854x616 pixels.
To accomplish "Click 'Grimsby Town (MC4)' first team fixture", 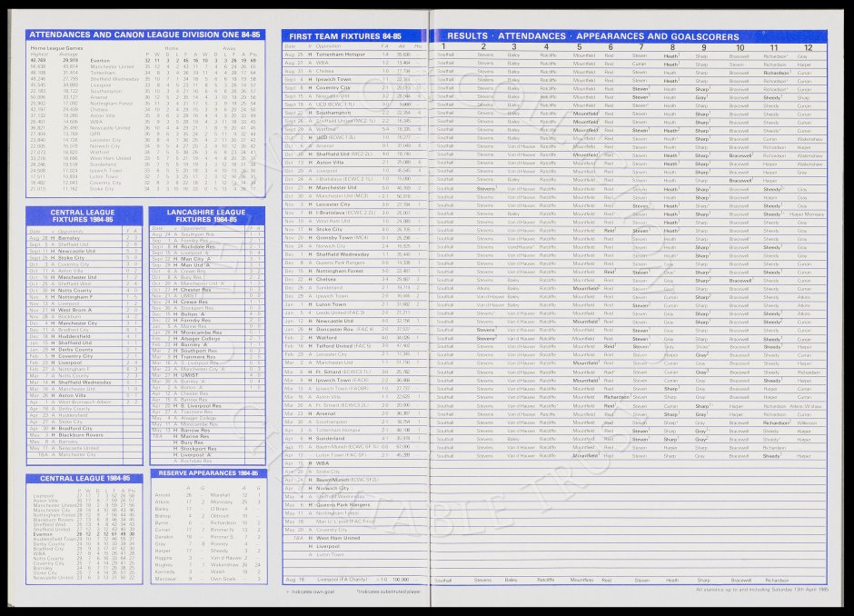I will (342, 237).
